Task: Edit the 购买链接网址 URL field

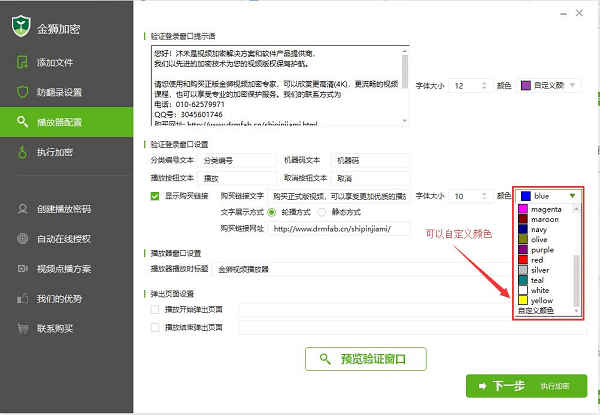Action: click(339, 229)
